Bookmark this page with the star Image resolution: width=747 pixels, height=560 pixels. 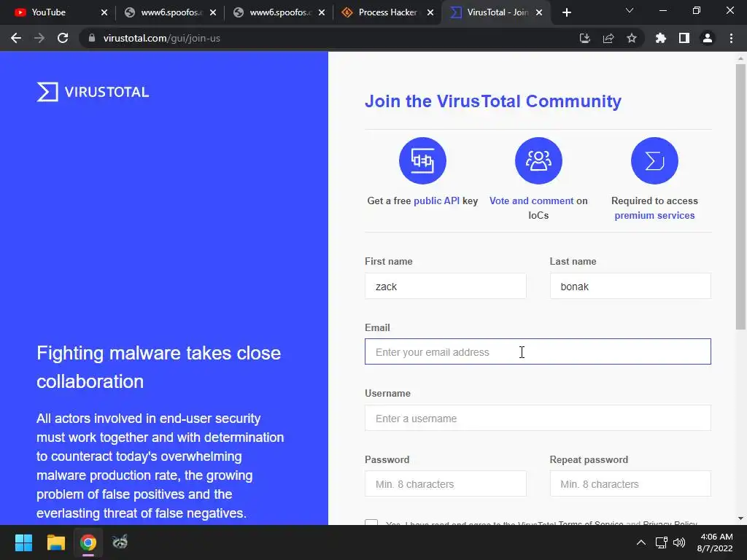tap(632, 38)
